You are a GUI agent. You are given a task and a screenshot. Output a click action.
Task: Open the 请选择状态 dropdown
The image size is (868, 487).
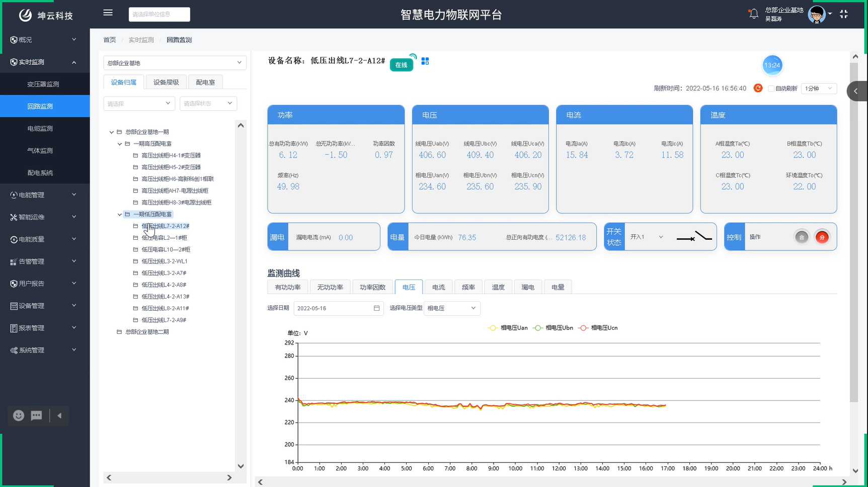click(x=208, y=103)
